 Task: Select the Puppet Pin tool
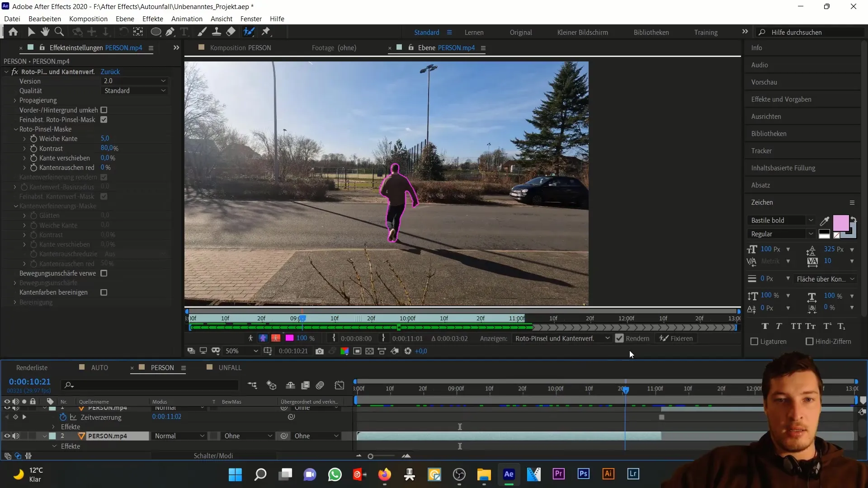266,32
